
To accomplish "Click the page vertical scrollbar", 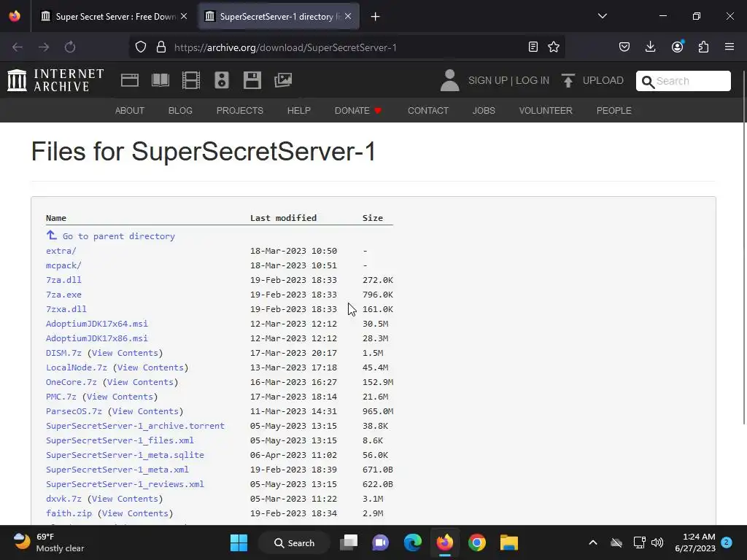I will 743,248.
